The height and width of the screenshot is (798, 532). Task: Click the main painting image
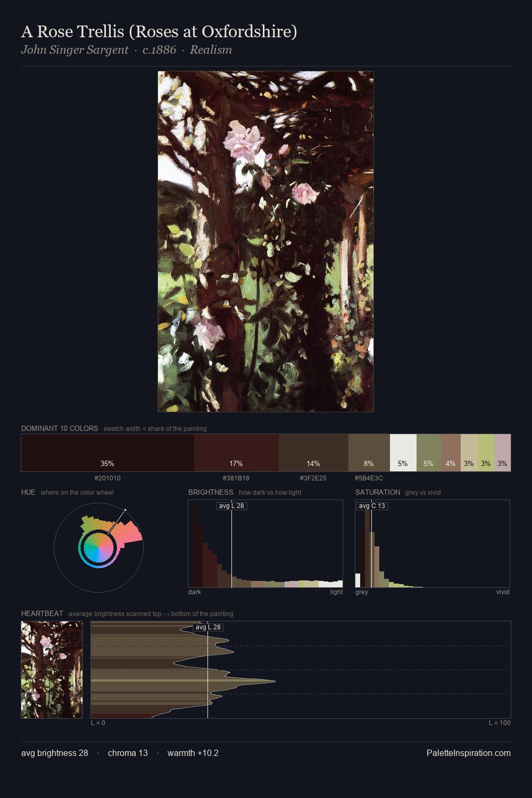(265, 242)
